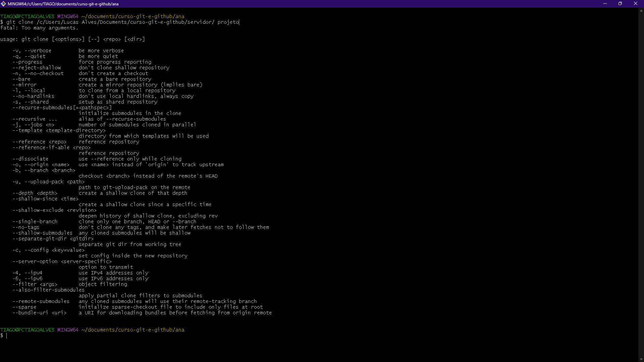
Task: Click the '-o, --origin <name>' option
Action: 41,165
